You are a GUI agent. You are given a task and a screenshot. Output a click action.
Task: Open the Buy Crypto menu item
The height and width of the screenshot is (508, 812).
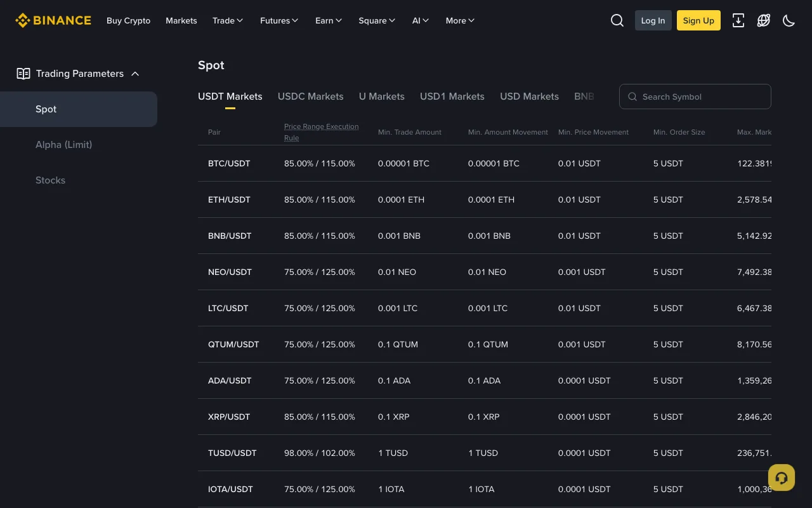[129, 20]
